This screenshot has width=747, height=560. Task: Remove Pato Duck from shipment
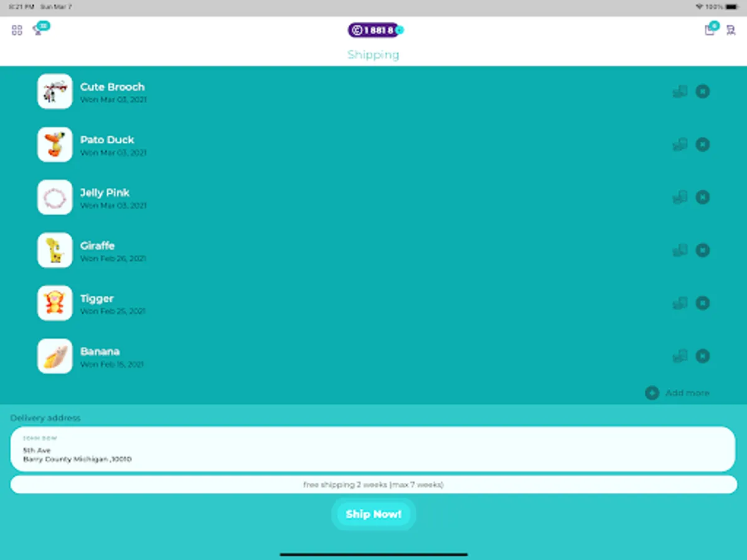coord(702,144)
